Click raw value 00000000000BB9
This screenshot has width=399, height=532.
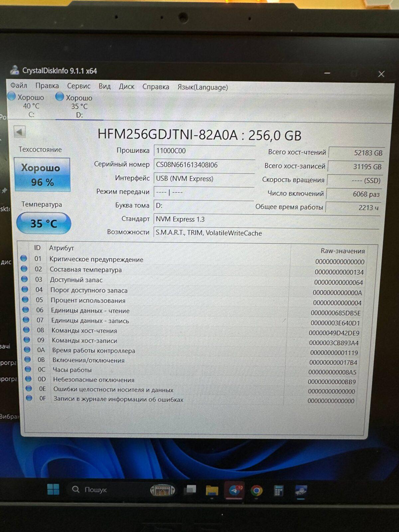click(x=332, y=382)
